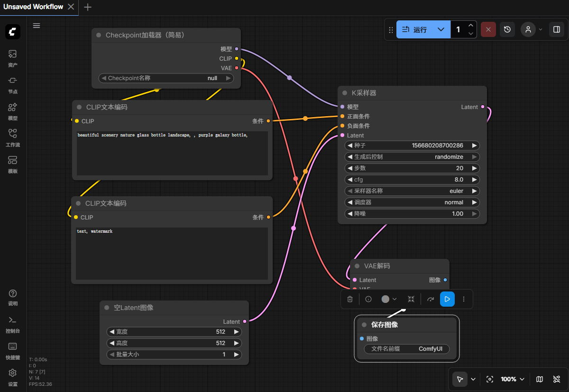
Task: Toggle the right side panel
Action: pyautogui.click(x=556, y=29)
